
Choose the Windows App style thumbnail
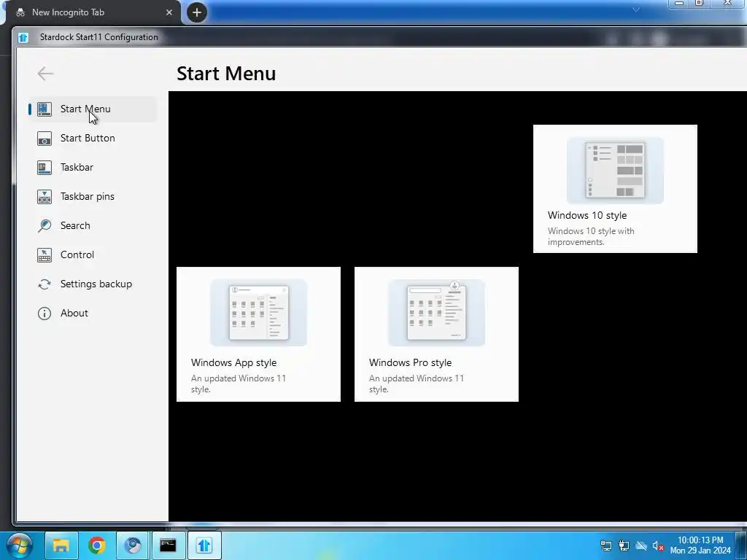(259, 312)
